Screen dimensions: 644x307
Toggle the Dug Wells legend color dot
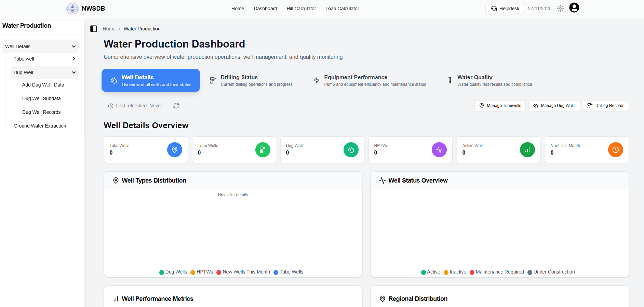pyautogui.click(x=162, y=272)
